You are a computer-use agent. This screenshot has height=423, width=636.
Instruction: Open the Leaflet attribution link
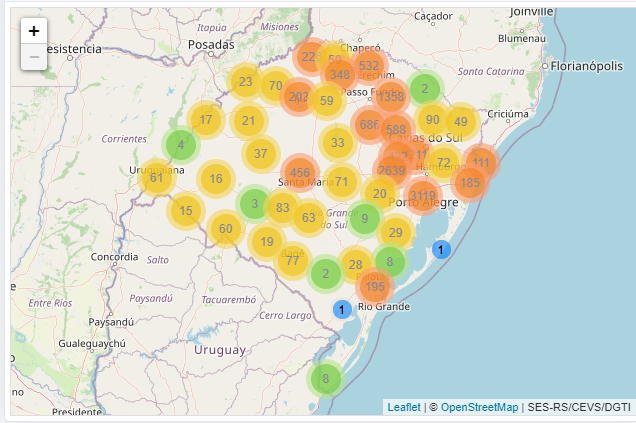coord(404,407)
